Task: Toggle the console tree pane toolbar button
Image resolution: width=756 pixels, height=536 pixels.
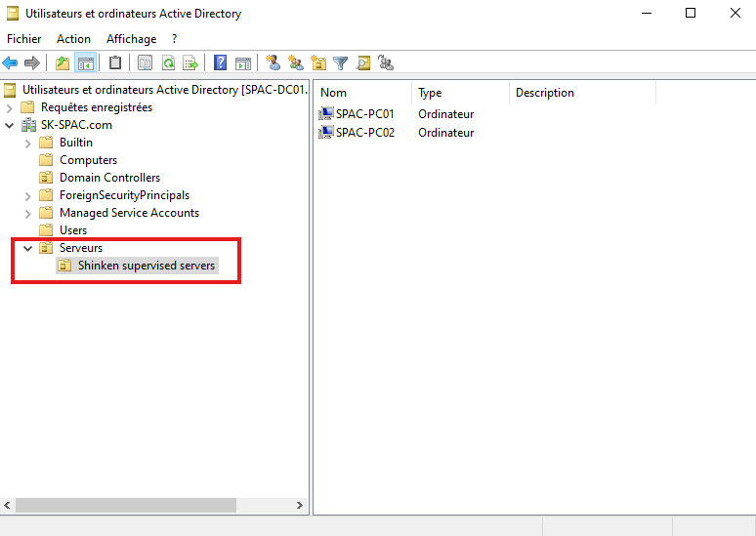Action: point(86,63)
